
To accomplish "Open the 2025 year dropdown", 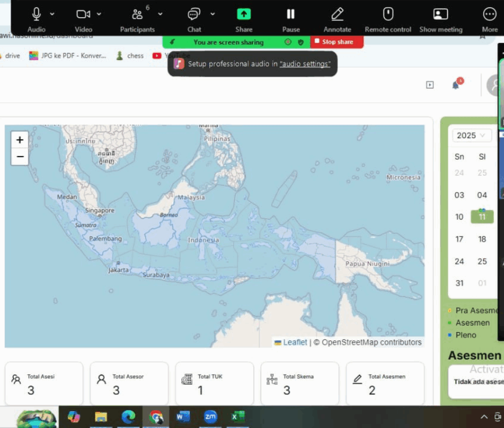I will point(472,135).
